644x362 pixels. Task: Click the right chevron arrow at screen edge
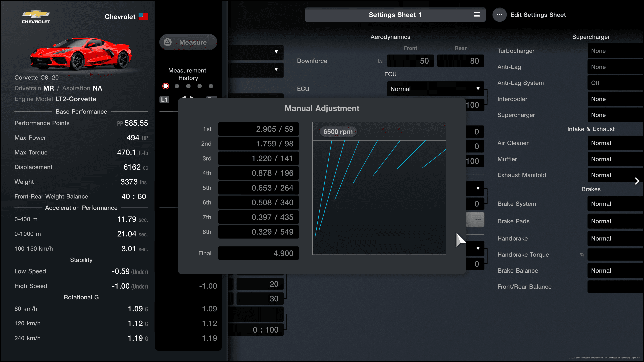coord(637,181)
